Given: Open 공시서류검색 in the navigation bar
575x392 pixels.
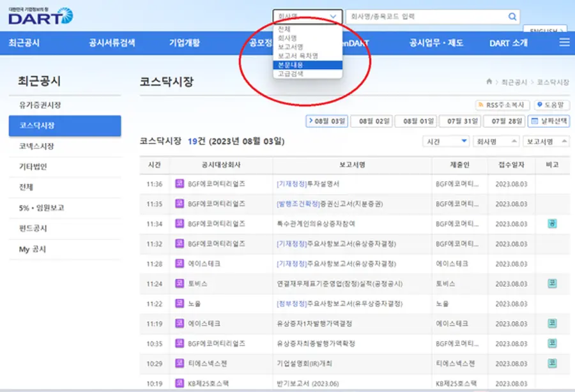Looking at the screenshot, I should pyautogui.click(x=112, y=43).
